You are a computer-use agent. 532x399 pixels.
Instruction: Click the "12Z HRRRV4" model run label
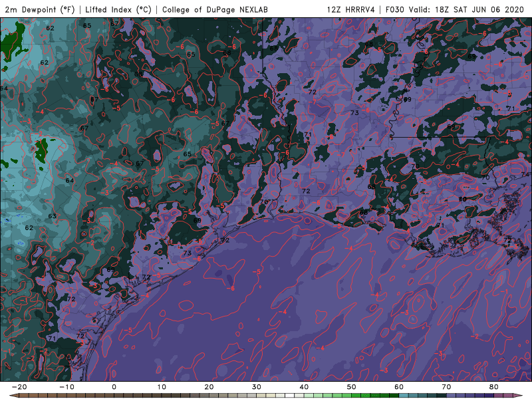point(351,9)
